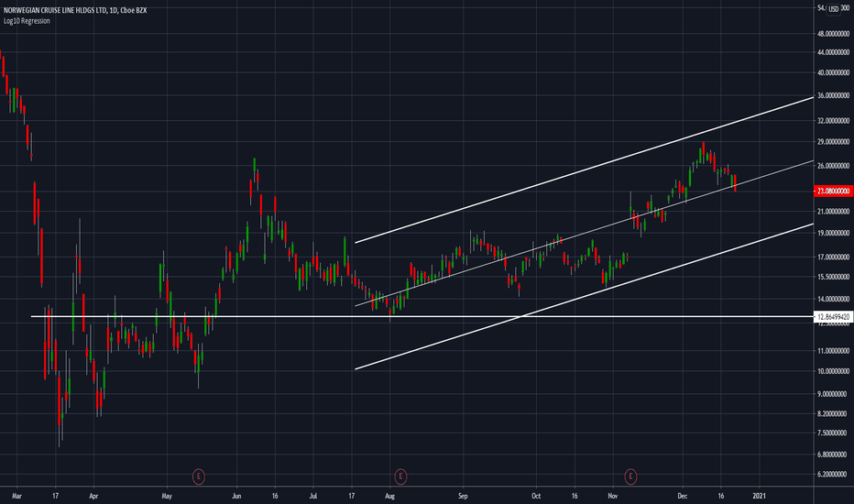Click the Apr label on time axis
The image size is (854, 504).
point(93,496)
